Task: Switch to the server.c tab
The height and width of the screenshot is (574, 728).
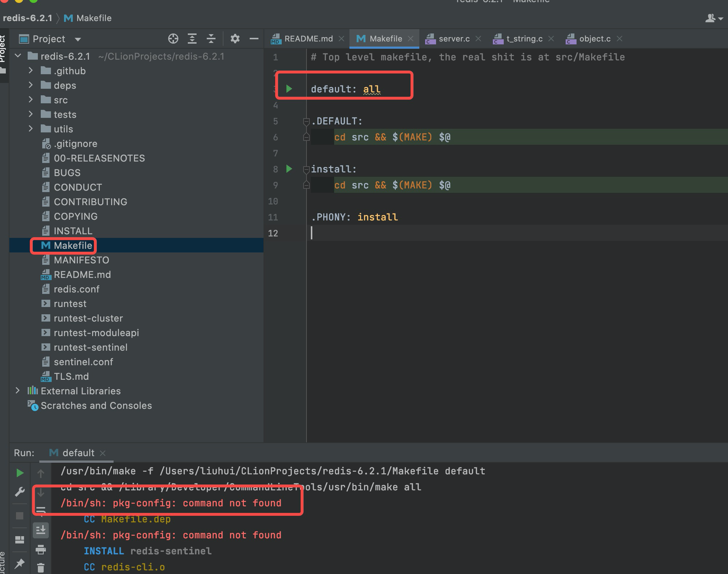Action: 454,39
